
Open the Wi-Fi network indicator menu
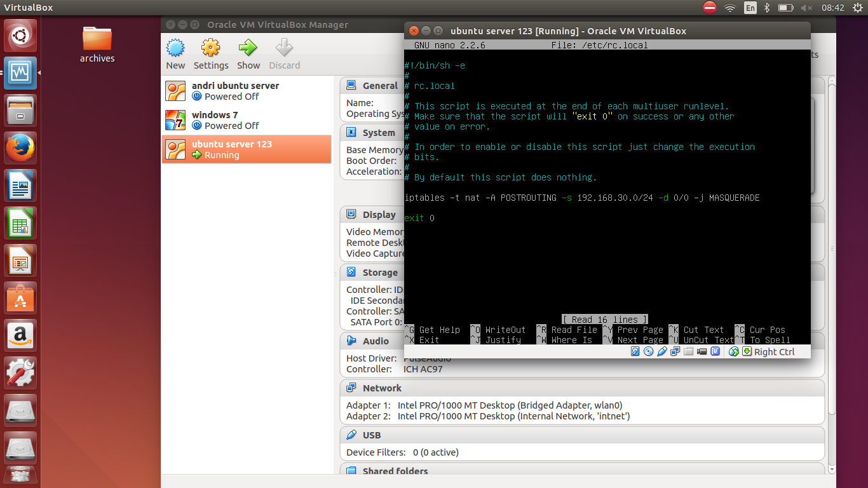point(730,8)
